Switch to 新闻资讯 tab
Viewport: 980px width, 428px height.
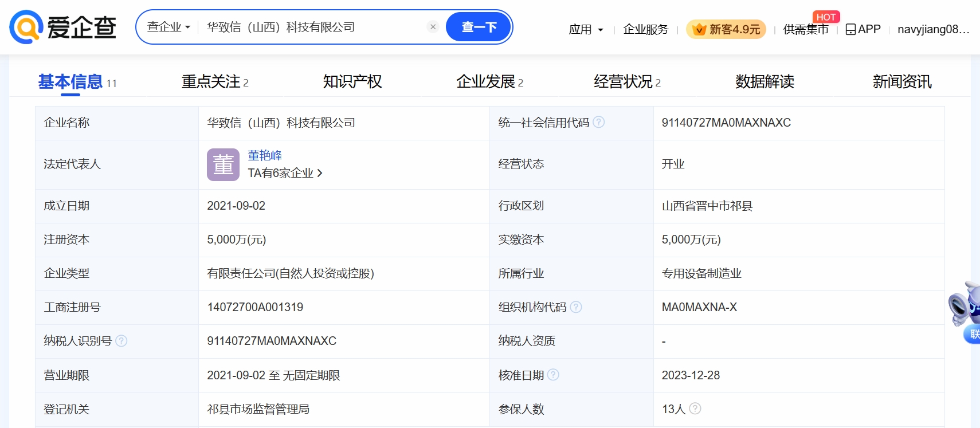pos(902,82)
